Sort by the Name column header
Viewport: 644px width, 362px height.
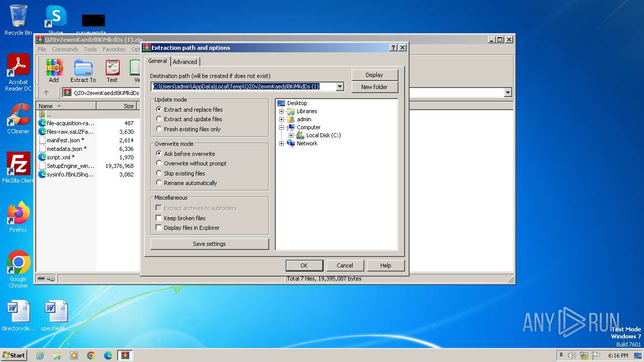66,106
